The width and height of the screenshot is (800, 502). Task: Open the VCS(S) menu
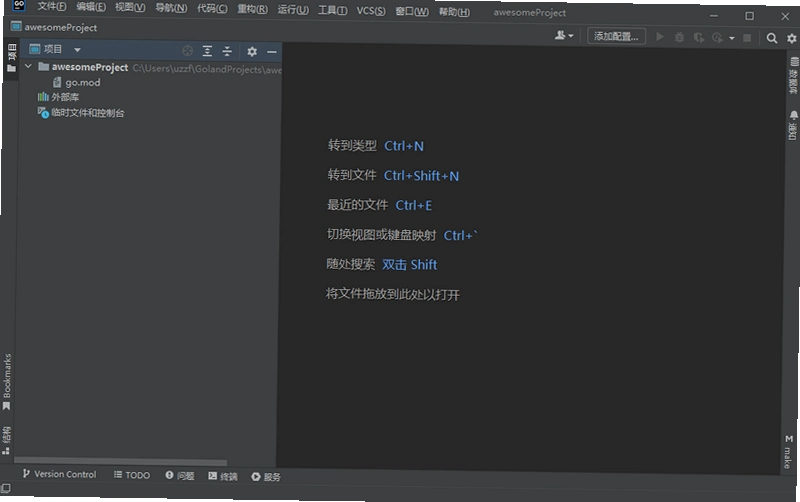[x=371, y=10]
